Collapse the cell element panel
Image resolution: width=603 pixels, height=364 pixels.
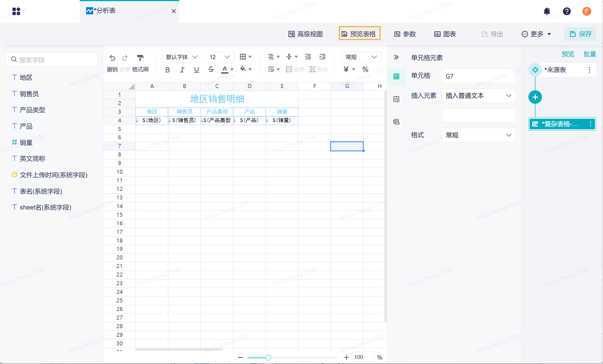[396, 57]
